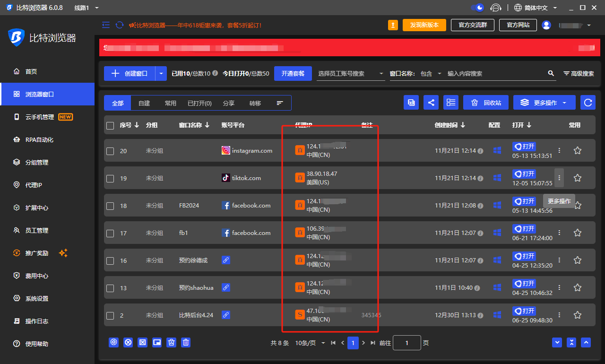Open the Recycle Bin (回收站)
Viewport: 605px width, 364px height.
click(485, 102)
